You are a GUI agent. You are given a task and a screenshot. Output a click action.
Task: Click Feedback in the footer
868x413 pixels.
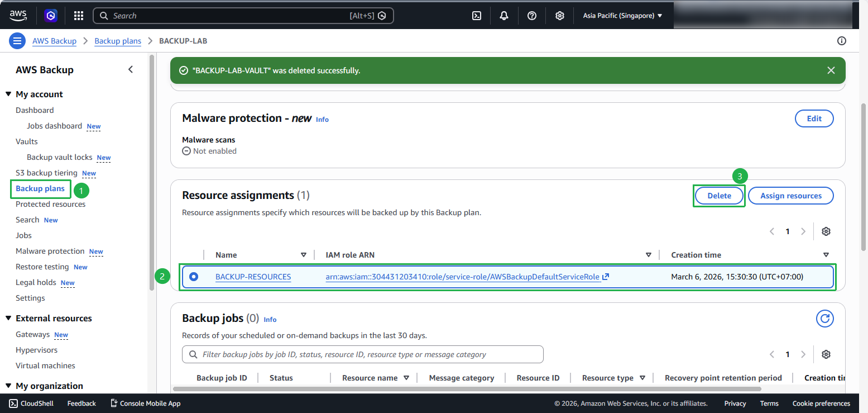pyautogui.click(x=81, y=403)
